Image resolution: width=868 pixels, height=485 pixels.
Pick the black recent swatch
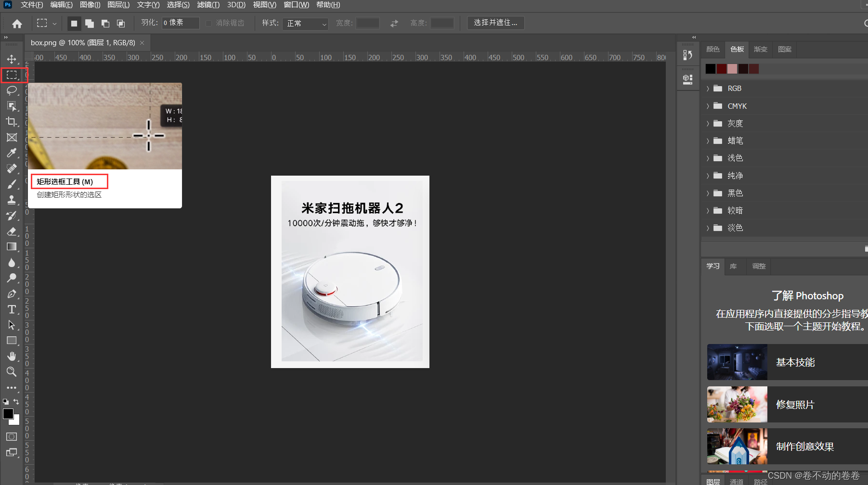[x=710, y=69]
